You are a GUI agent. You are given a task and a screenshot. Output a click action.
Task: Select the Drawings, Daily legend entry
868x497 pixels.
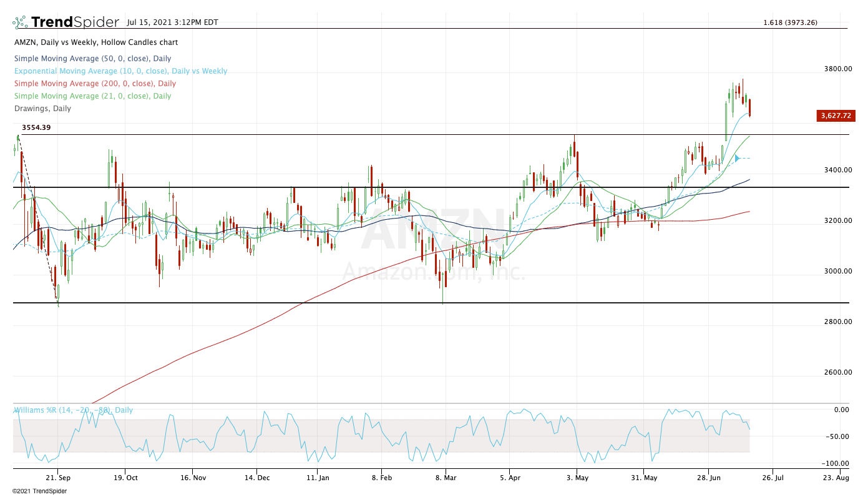tap(42, 109)
